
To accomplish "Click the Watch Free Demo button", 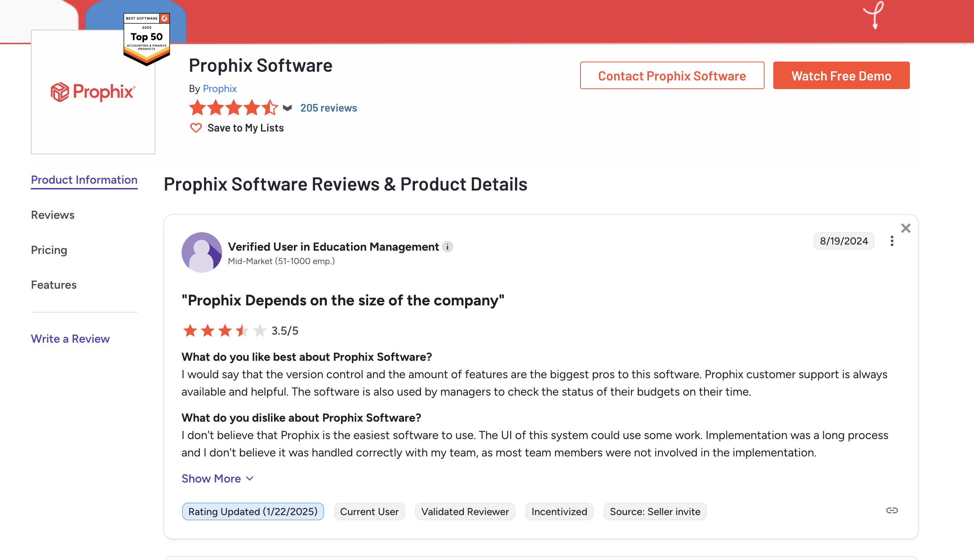I will (x=841, y=75).
